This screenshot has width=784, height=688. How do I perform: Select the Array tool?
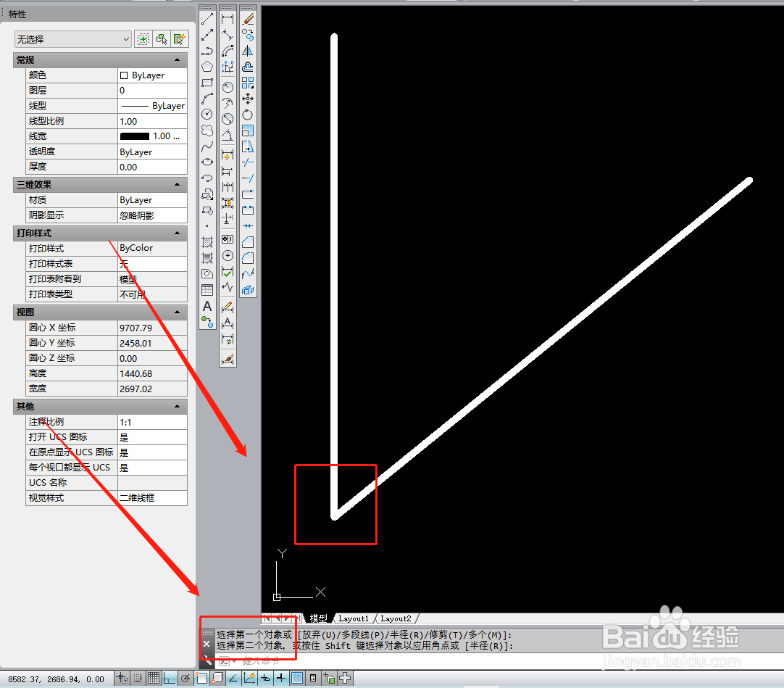(248, 83)
